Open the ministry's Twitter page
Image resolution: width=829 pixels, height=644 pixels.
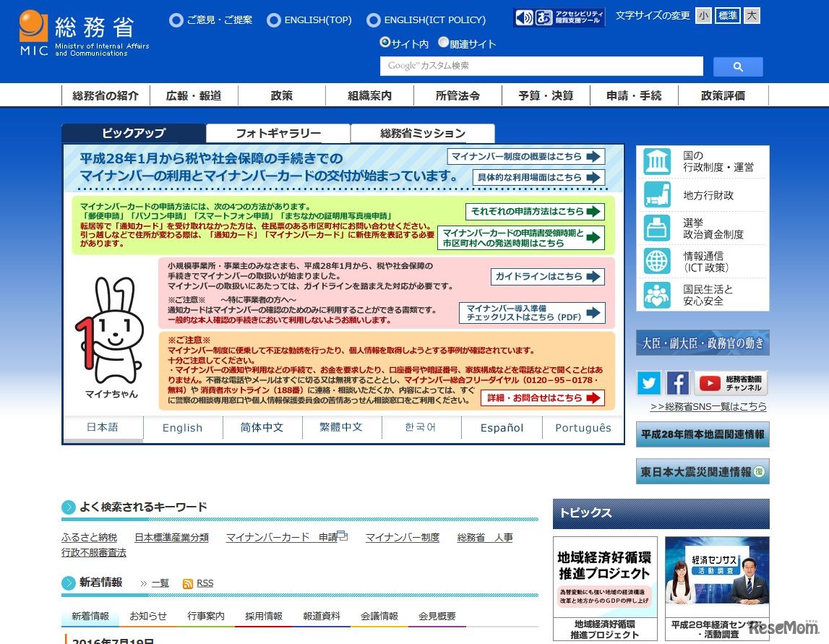pos(648,383)
